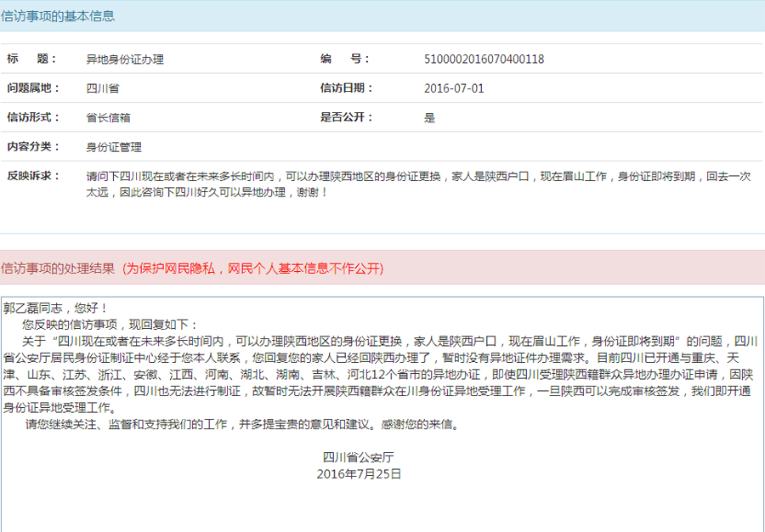Click the 信访事项的基本信息 section header
The image size is (765, 532).
click(x=58, y=16)
